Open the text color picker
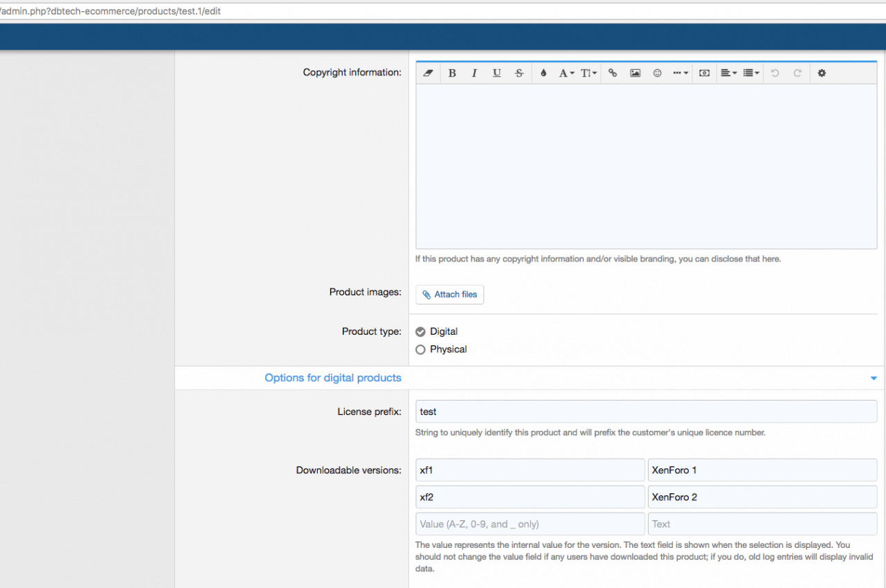The height and width of the screenshot is (588, 886). 543,73
